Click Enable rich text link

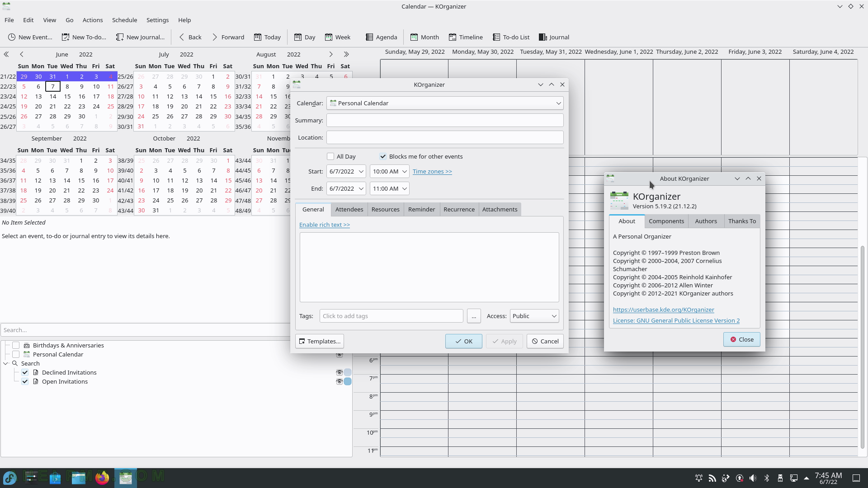coord(325,225)
